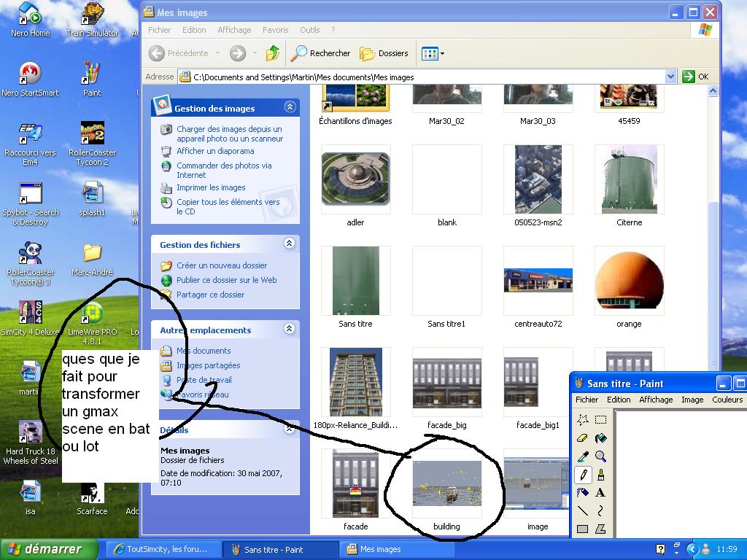Choose the Brush tool in Paint
The height and width of the screenshot is (560, 747).
600,475
